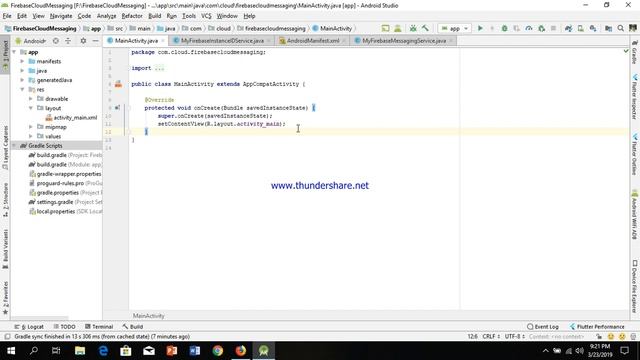Click the Stop square icon in toolbar
Image resolution: width=640 pixels, height=360 pixels.
click(553, 29)
